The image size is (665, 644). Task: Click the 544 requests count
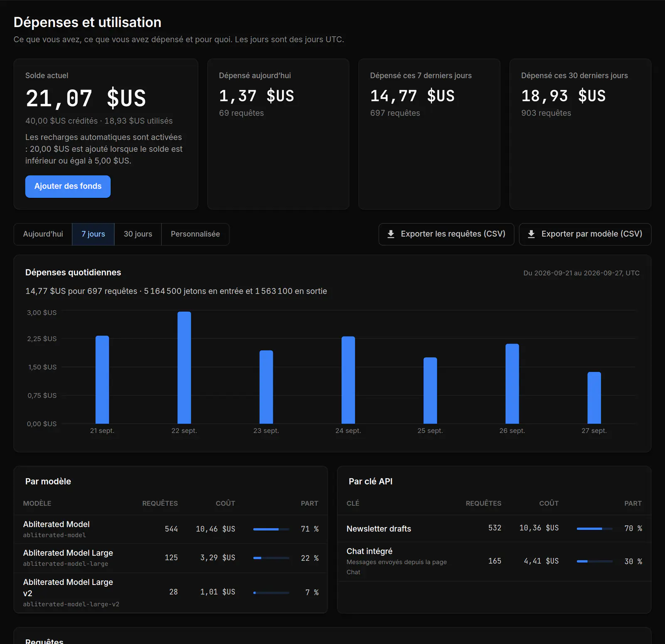point(171,529)
